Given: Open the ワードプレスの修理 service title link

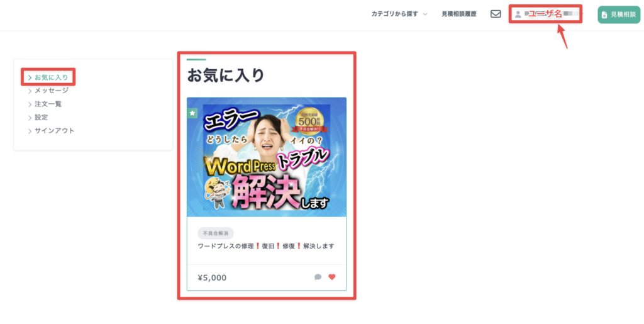Looking at the screenshot, I should tap(266, 247).
